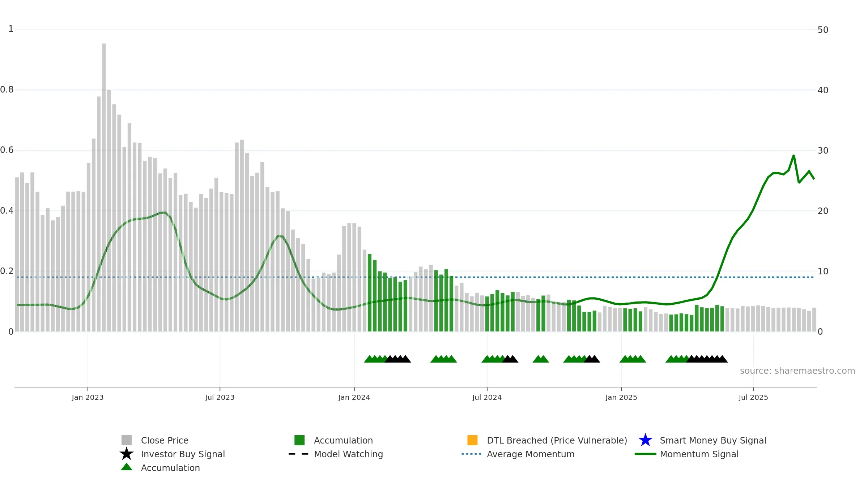Click the Momentum Signal line's highest peak
Screen dimensions: 868x488
pos(793,156)
